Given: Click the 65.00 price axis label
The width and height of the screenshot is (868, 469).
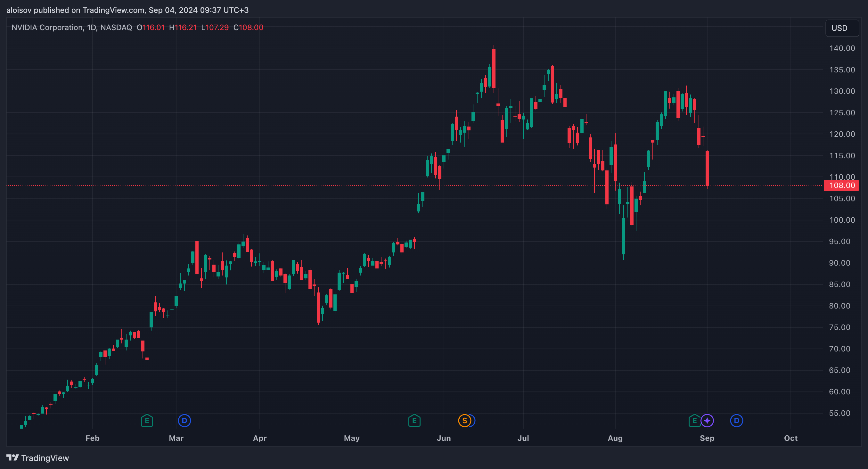Looking at the screenshot, I should pyautogui.click(x=839, y=370).
